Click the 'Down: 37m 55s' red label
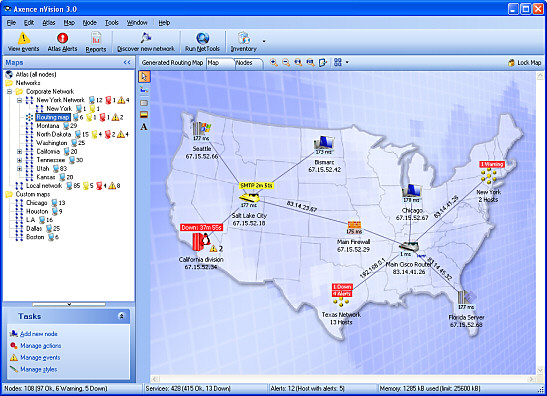 202,227
